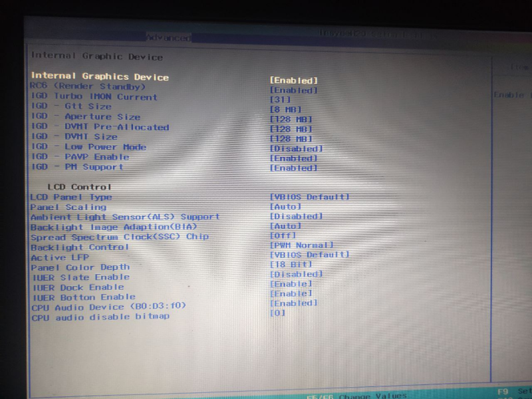This screenshot has width=532, height=399.
Task: Select Spread Spectrum Clock(SSC) Chip setting
Action: tap(120, 237)
